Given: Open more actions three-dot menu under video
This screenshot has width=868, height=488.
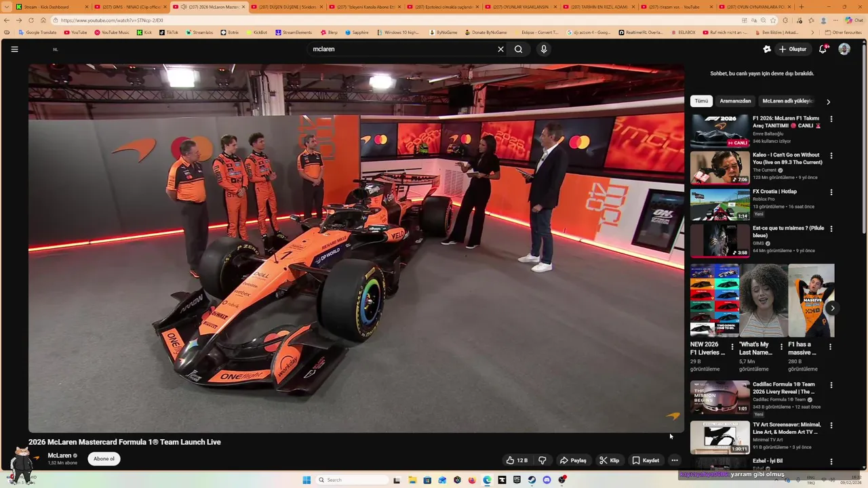Looking at the screenshot, I should point(674,460).
